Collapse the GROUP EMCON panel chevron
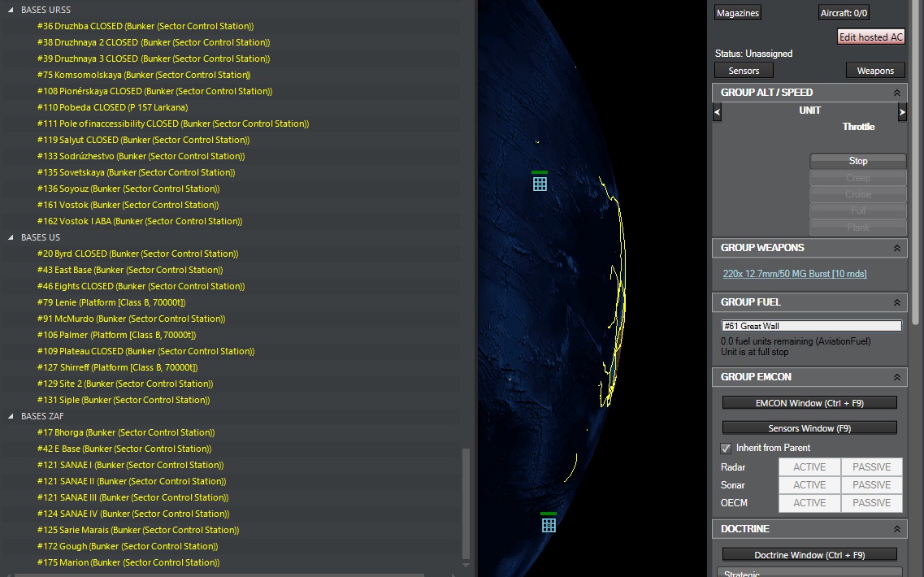Image resolution: width=924 pixels, height=577 pixels. [896, 377]
